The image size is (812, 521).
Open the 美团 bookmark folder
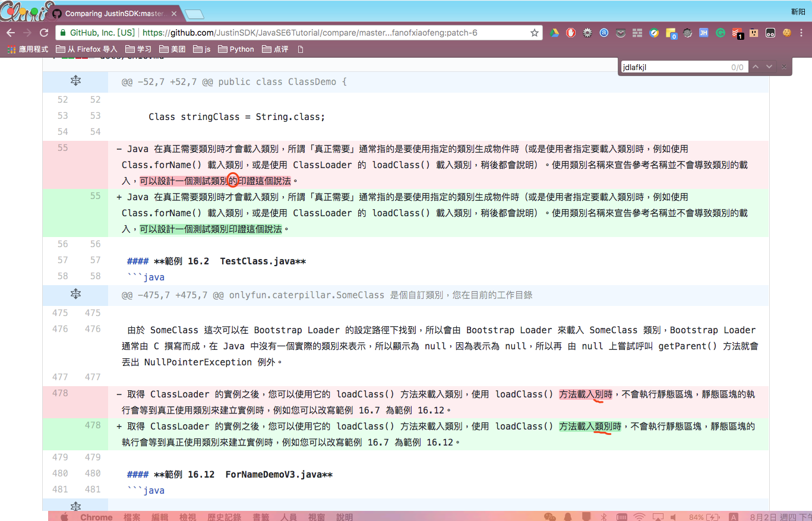pyautogui.click(x=172, y=49)
